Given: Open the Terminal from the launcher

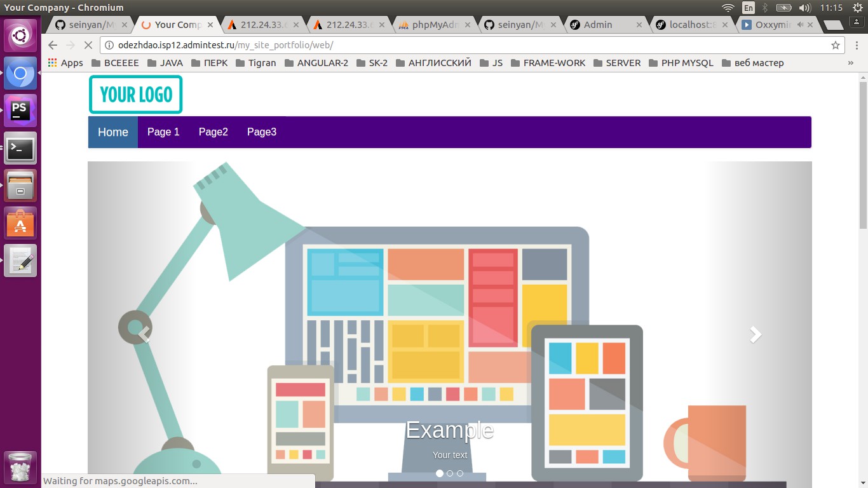Looking at the screenshot, I should tap(21, 148).
